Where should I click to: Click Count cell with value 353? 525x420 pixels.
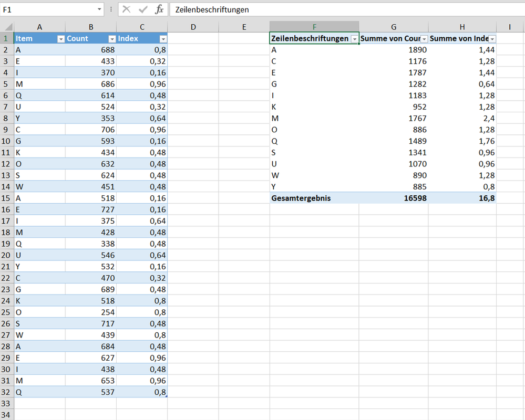[x=91, y=118]
